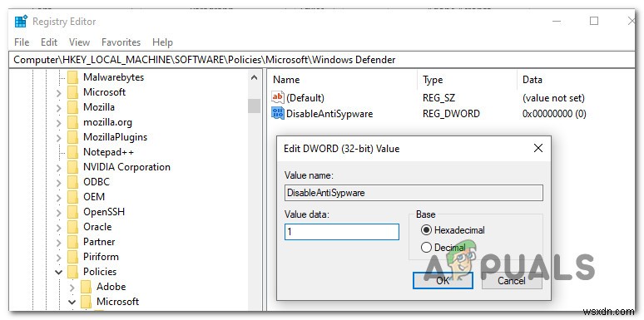Confirm the DWORD edit with OK
This screenshot has width=644, height=320.
[x=443, y=281]
